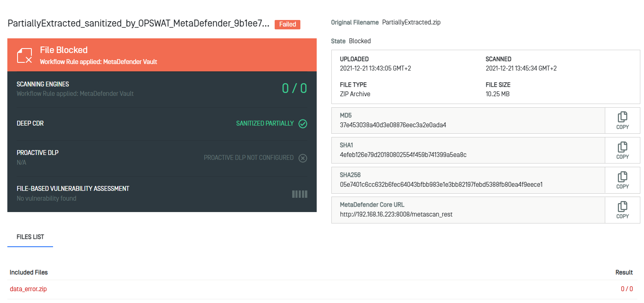Click the Failed status badge
The width and height of the screenshot is (644, 303).
pyautogui.click(x=287, y=24)
